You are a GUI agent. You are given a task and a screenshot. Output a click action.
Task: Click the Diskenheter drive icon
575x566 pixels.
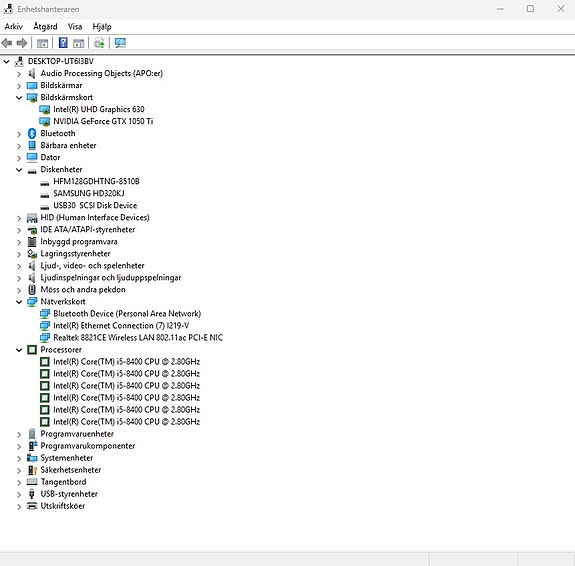click(32, 171)
